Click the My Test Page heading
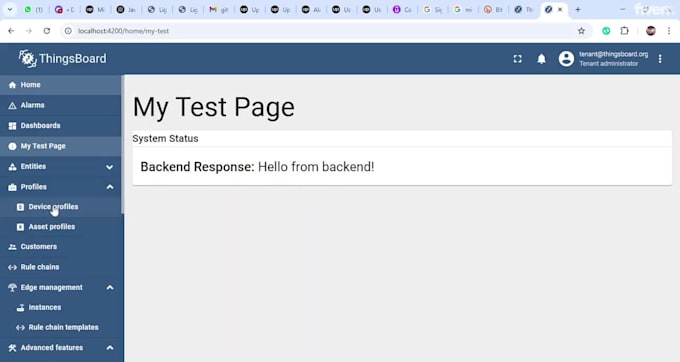The image size is (680, 362). point(213,107)
